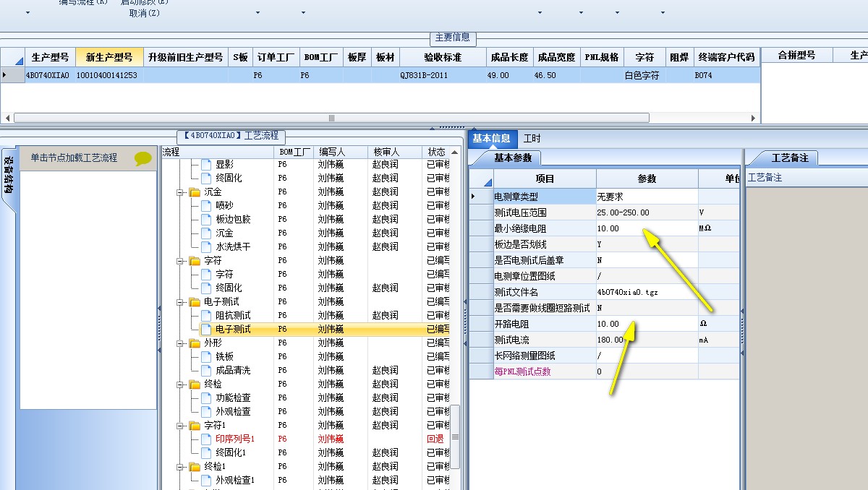Viewport: 868px width, 490px height.
Task: Click the document icon of 功能检查
Action: pyautogui.click(x=206, y=398)
